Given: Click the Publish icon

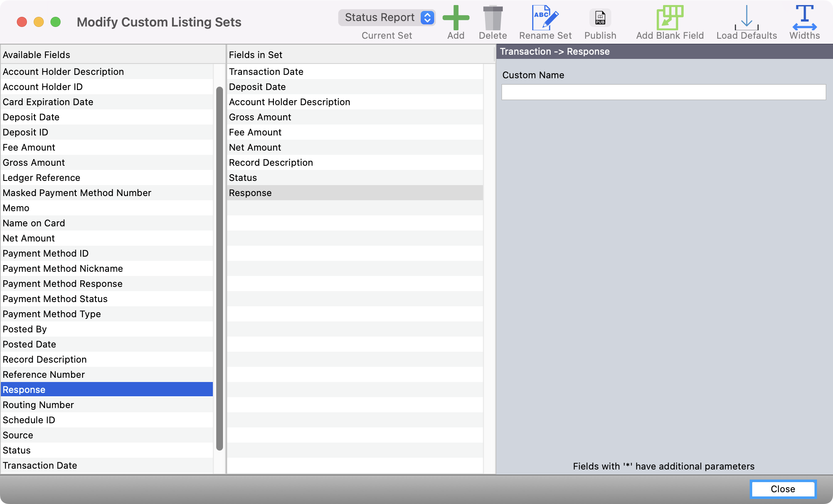Looking at the screenshot, I should click(x=600, y=18).
